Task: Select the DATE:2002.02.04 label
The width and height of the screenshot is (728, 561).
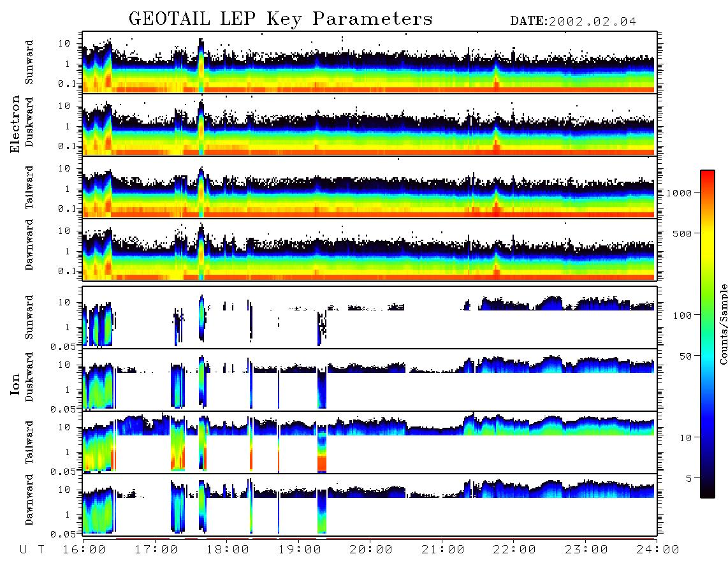Action: [x=573, y=21]
